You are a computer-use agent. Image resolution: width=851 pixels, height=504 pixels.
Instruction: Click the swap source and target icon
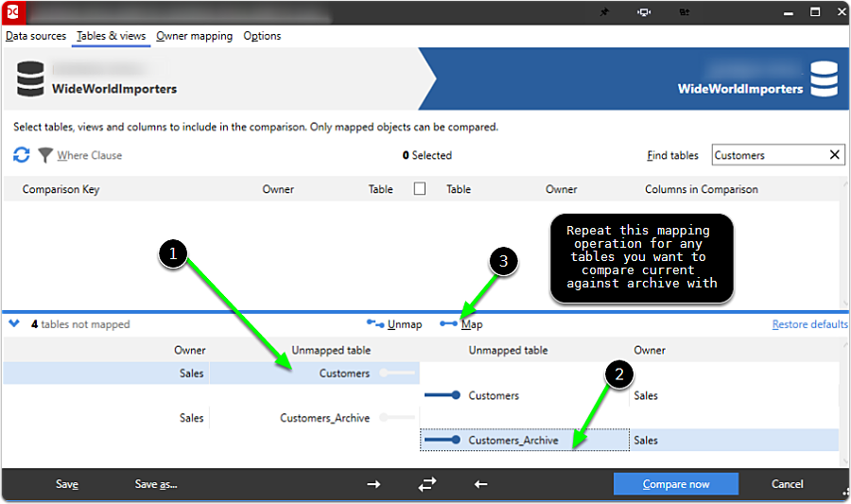pos(427,484)
